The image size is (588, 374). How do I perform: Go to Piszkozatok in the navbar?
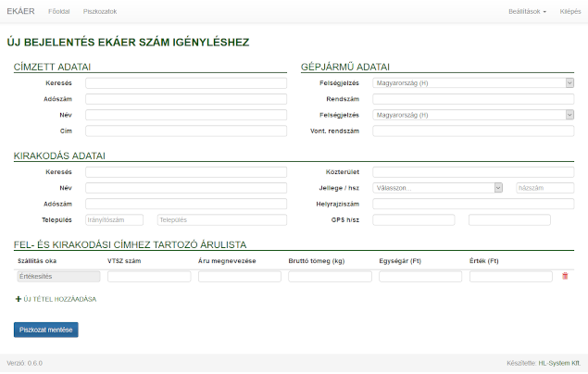pyautogui.click(x=100, y=11)
